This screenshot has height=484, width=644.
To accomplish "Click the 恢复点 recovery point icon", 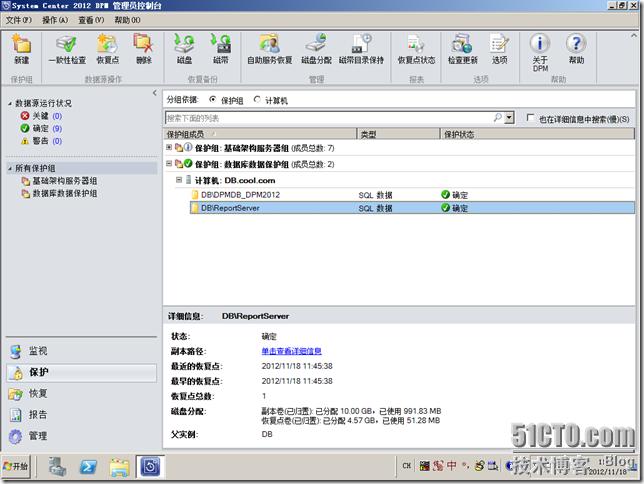I will 108,49.
